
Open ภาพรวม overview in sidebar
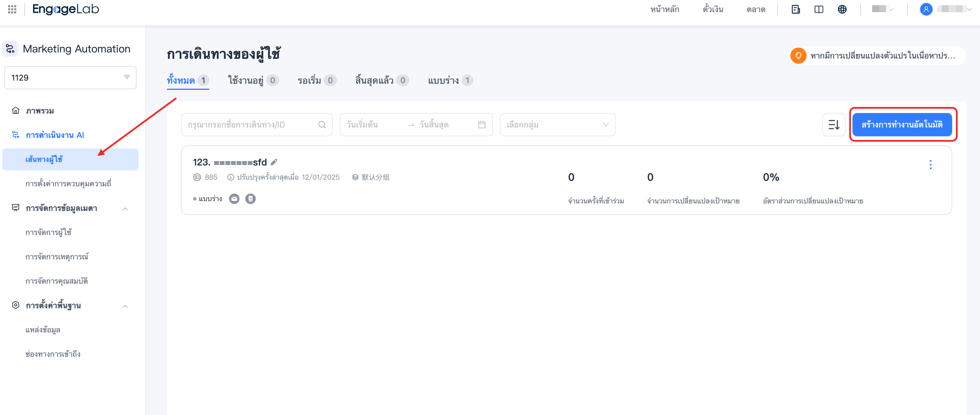click(39, 111)
